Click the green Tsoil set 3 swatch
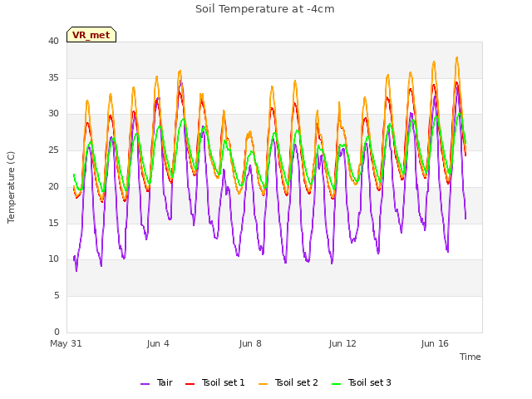The image size is (532, 399). [337, 384]
